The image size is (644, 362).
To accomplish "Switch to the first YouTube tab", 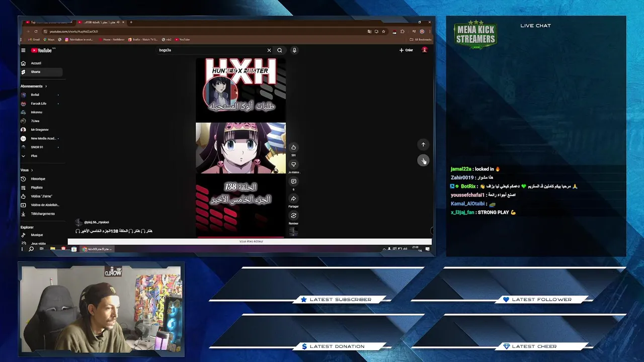I will [48, 22].
